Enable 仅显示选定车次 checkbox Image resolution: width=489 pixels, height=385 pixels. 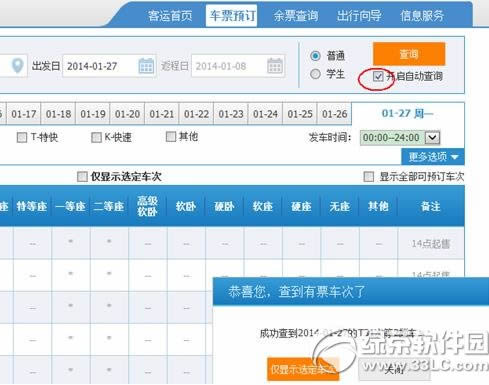click(82, 176)
